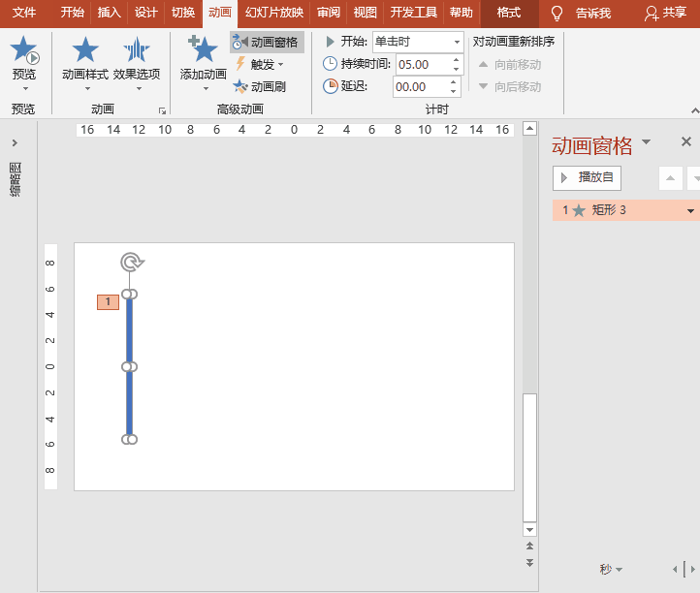The height and width of the screenshot is (593, 700).
Task: Toggle the Animation Pane (动画窗格) button
Action: point(267,42)
